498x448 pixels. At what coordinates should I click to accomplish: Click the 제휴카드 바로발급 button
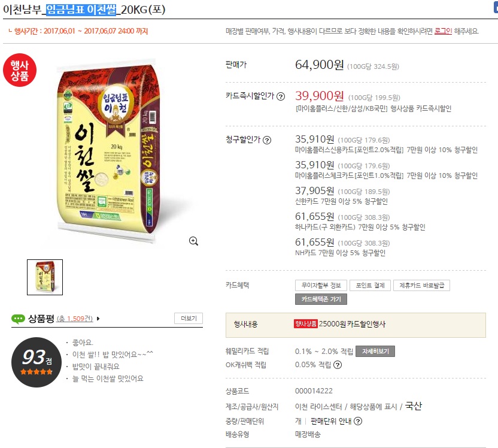tap(421, 285)
